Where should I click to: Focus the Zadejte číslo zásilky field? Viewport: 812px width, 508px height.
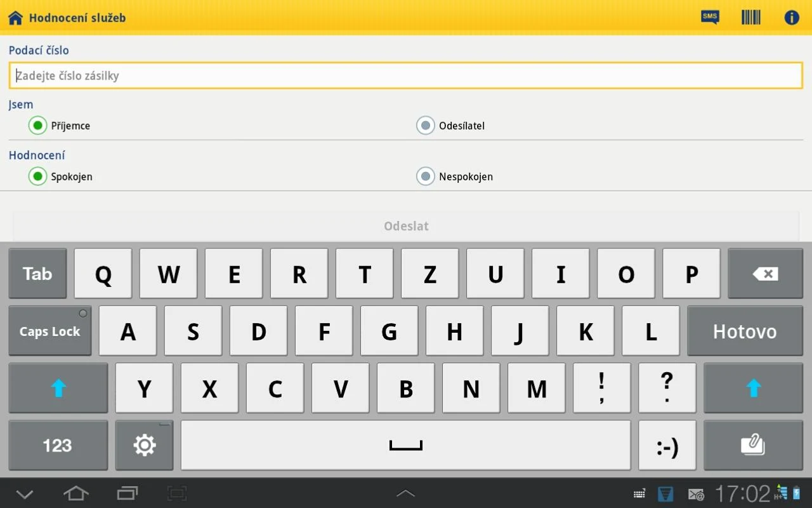pyautogui.click(x=406, y=76)
